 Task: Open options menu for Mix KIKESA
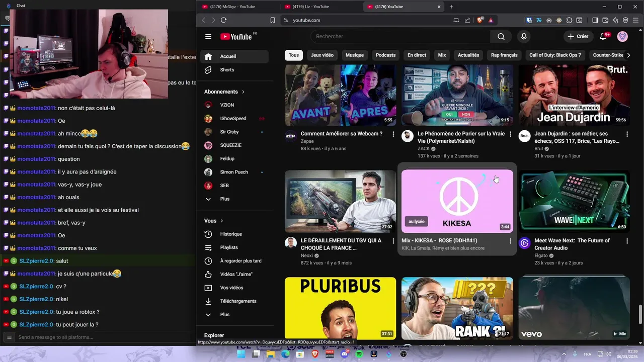click(x=510, y=241)
